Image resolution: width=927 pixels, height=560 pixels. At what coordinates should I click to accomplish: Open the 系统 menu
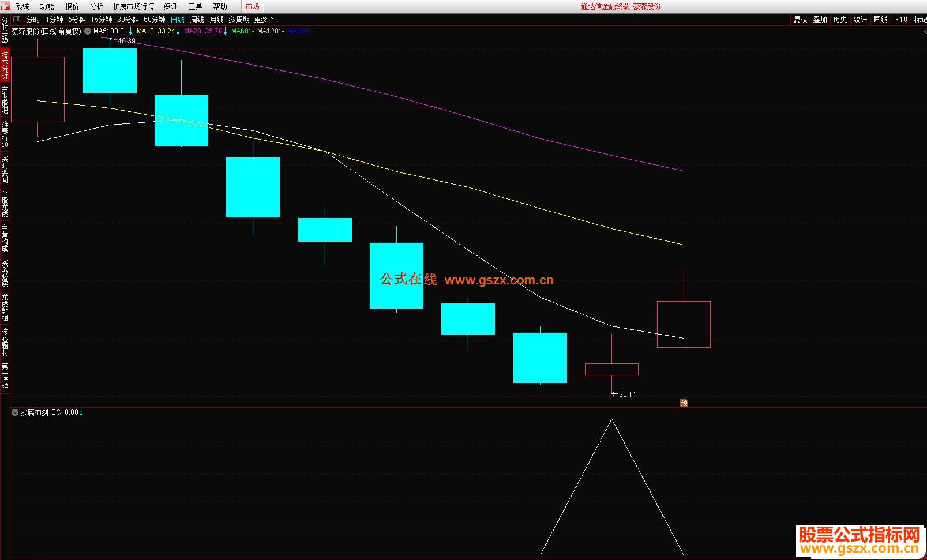[22, 6]
